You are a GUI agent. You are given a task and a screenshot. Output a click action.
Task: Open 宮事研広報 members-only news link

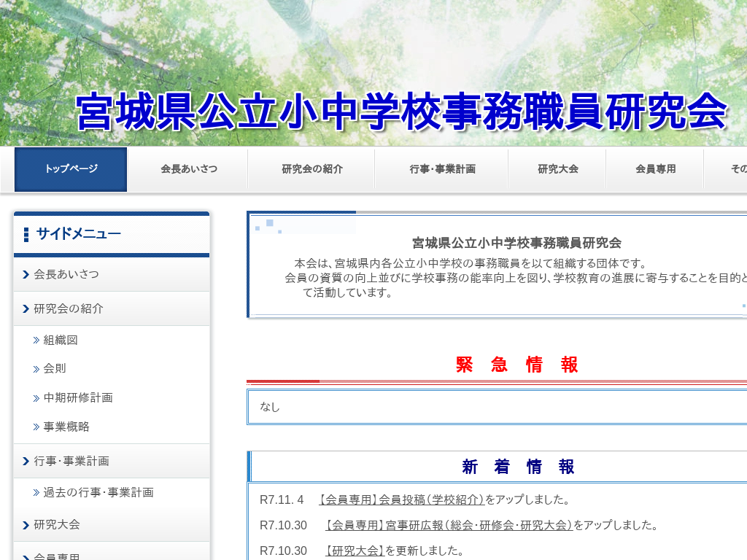449,525
